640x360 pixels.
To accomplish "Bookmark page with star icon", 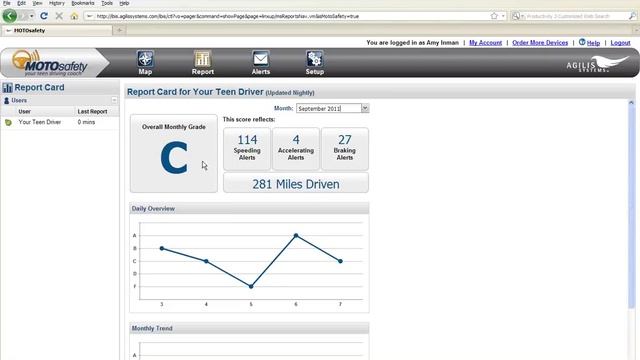I will pos(494,16).
